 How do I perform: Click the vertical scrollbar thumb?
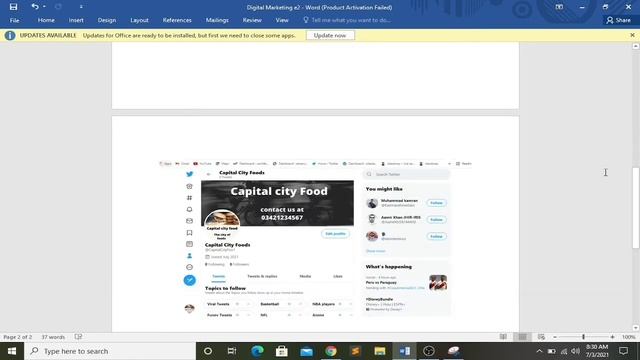[x=636, y=208]
